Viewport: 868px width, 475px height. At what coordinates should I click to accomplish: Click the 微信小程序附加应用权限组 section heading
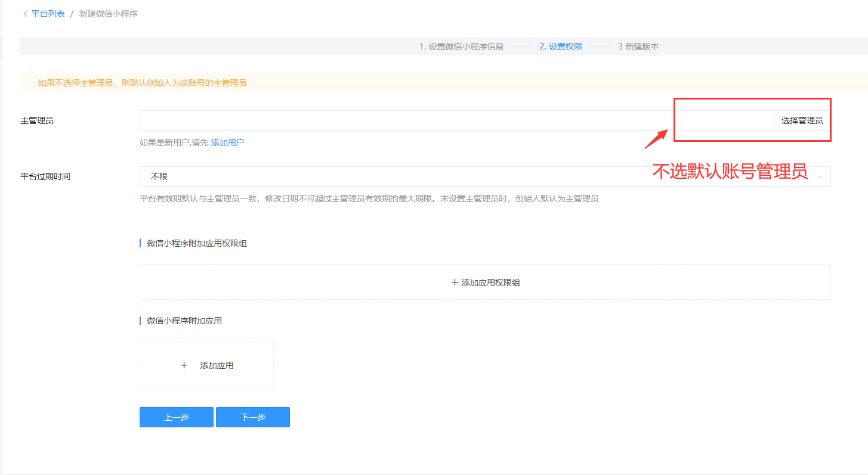pos(197,244)
